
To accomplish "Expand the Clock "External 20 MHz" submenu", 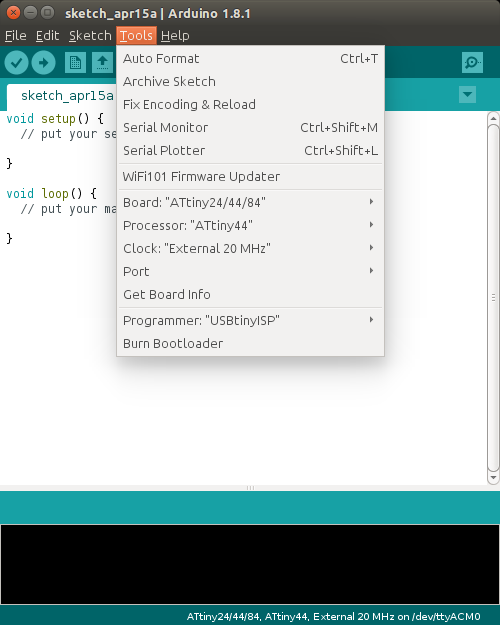I will click(x=250, y=249).
